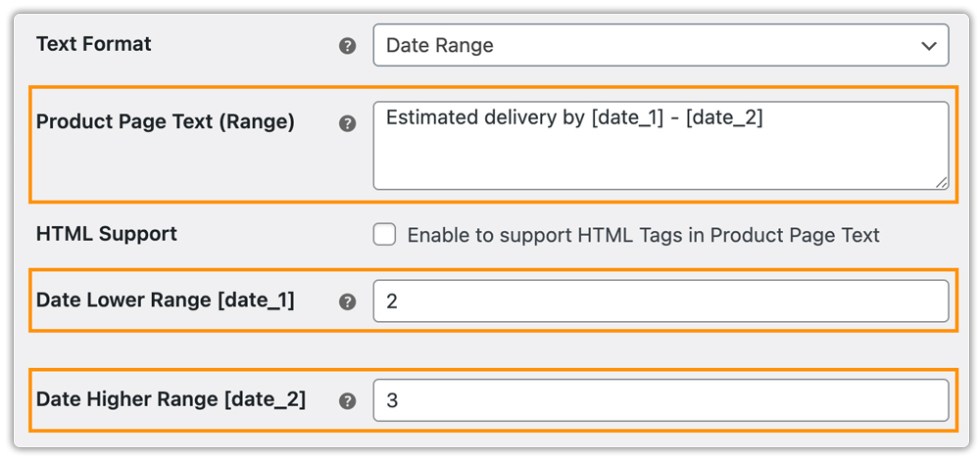Click the 'HTML Support' label
Image resolution: width=980 pixels, height=461 pixels.
106,234
